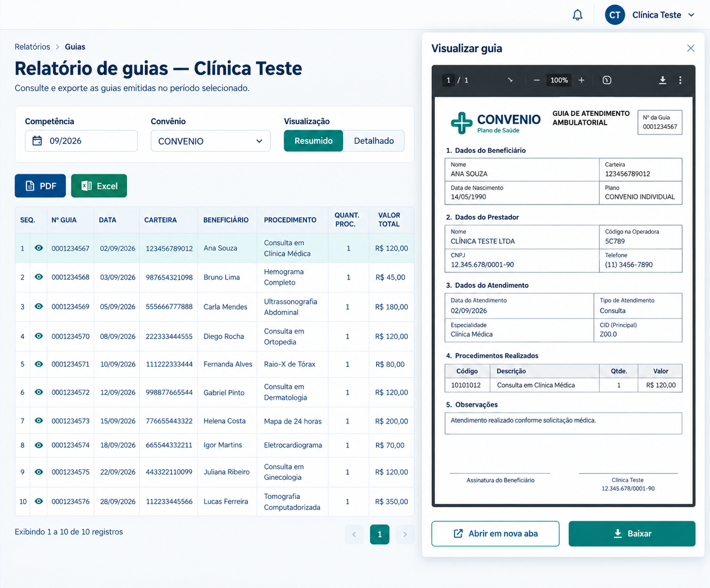Click the 100% zoom level box
This screenshot has height=588, width=710.
(559, 80)
